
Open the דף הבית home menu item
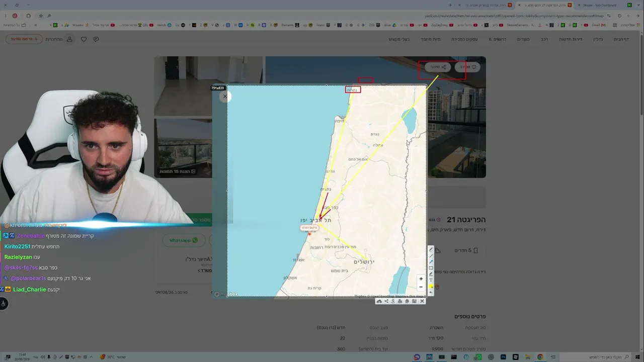coord(621,39)
